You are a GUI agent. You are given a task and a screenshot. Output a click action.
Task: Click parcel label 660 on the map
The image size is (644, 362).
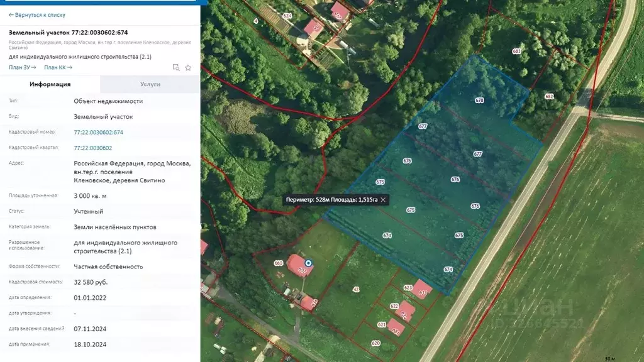pos(278,263)
